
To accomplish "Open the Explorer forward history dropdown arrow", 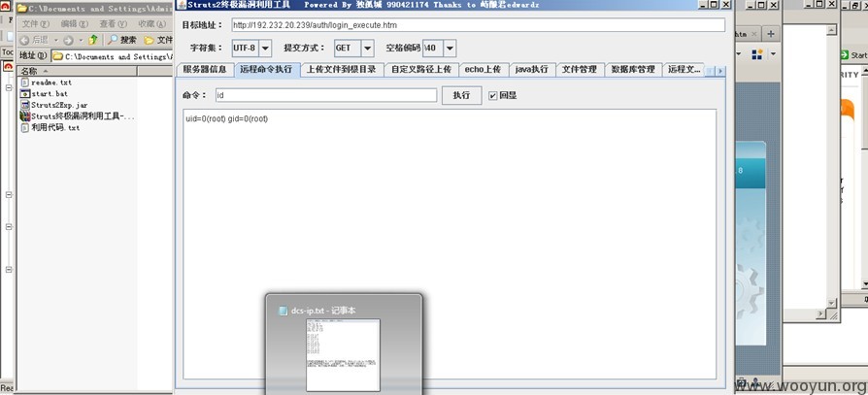I will pyautogui.click(x=81, y=41).
